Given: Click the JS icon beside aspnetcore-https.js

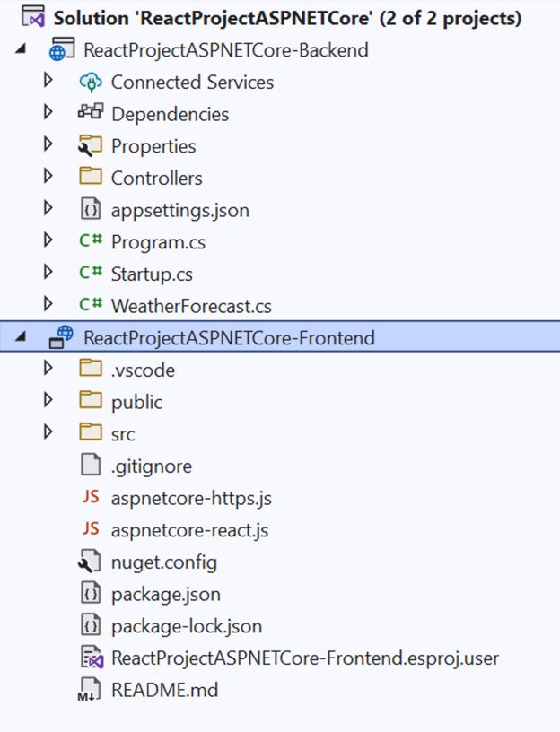Looking at the screenshot, I should coord(91,497).
